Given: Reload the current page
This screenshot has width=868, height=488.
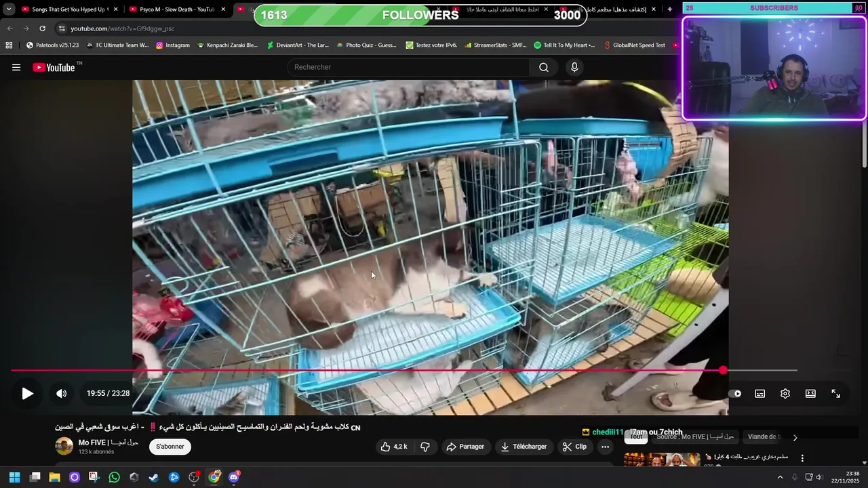Looking at the screenshot, I should [x=42, y=28].
